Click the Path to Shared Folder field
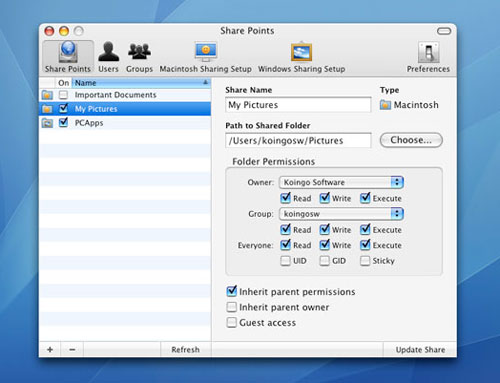The width and height of the screenshot is (500, 383). (298, 140)
